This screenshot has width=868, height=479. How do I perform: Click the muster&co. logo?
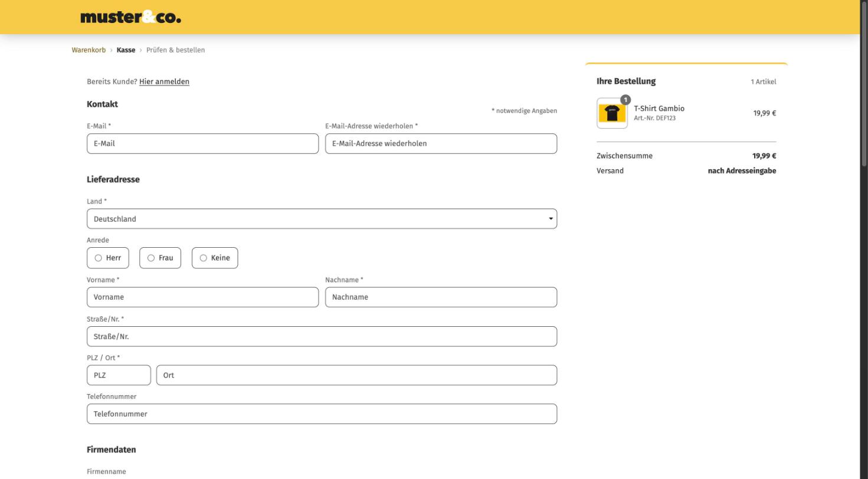click(130, 17)
